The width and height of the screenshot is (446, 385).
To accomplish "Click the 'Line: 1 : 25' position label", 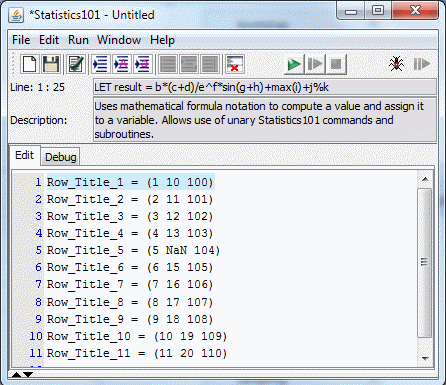I will point(37,87).
